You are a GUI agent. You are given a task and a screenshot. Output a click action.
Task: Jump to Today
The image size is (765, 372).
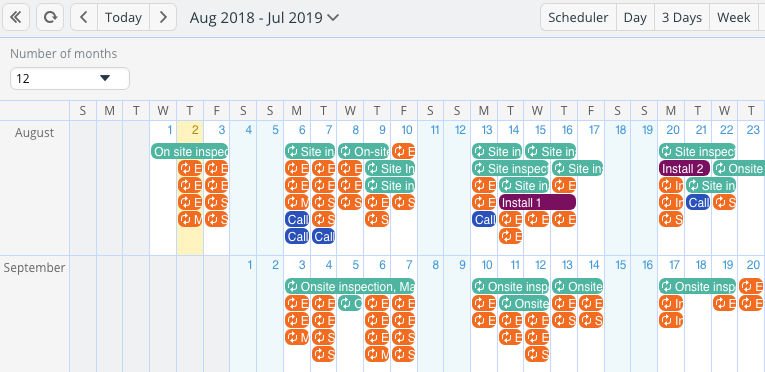point(123,18)
